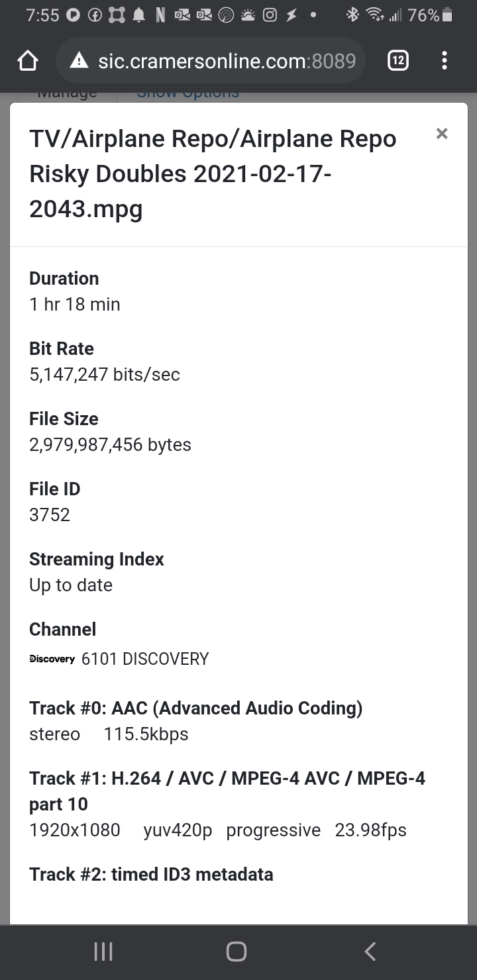Screen dimensions: 477x980
Task: Tap the Airplane Repo filename heading
Action: [x=212, y=173]
